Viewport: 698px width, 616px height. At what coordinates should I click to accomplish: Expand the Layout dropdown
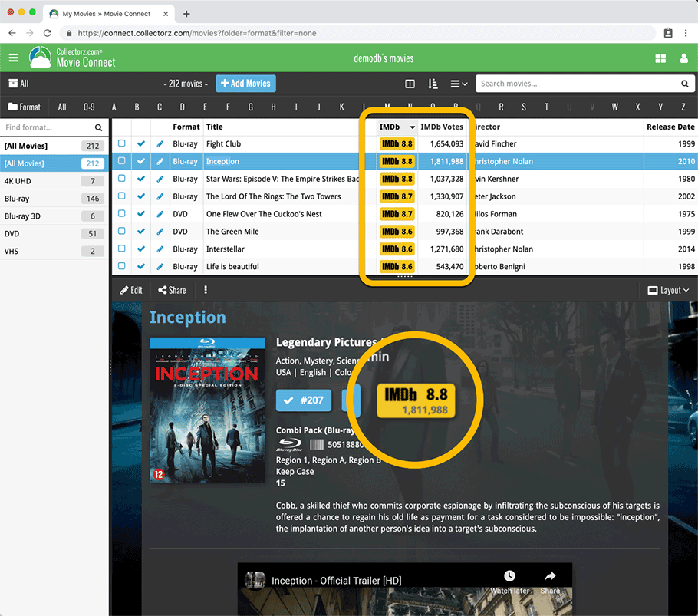coord(668,290)
